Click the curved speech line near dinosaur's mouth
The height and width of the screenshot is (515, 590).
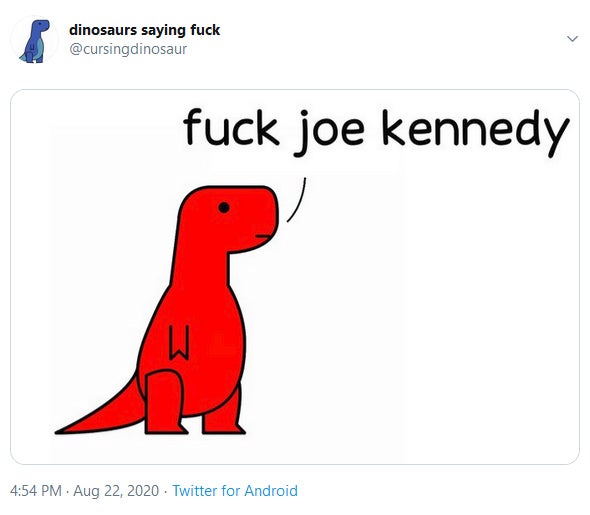pyautogui.click(x=297, y=200)
